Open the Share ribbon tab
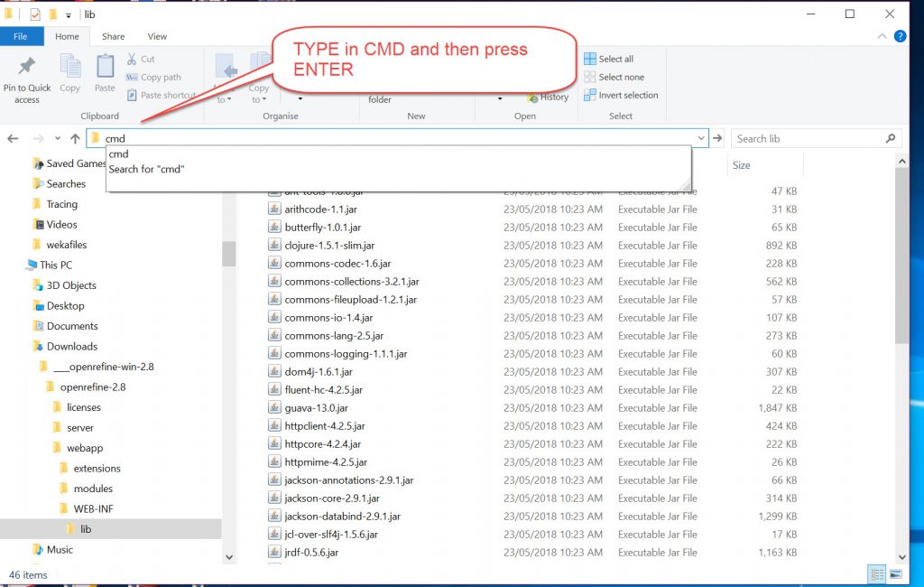The width and height of the screenshot is (924, 587). point(114,36)
